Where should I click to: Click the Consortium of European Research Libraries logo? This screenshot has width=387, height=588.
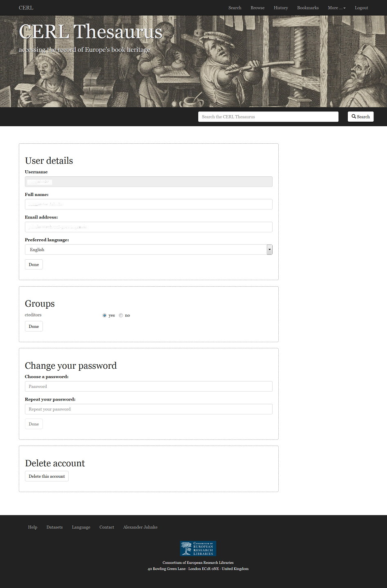coord(198,548)
